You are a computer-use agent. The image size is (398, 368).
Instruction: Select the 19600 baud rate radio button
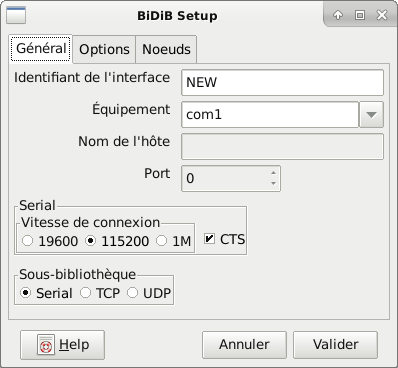tap(27, 241)
